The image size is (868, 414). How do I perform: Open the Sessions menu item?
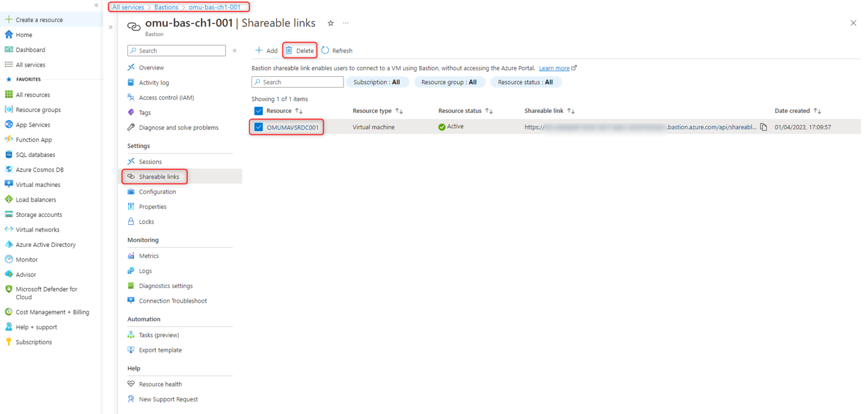coord(150,162)
